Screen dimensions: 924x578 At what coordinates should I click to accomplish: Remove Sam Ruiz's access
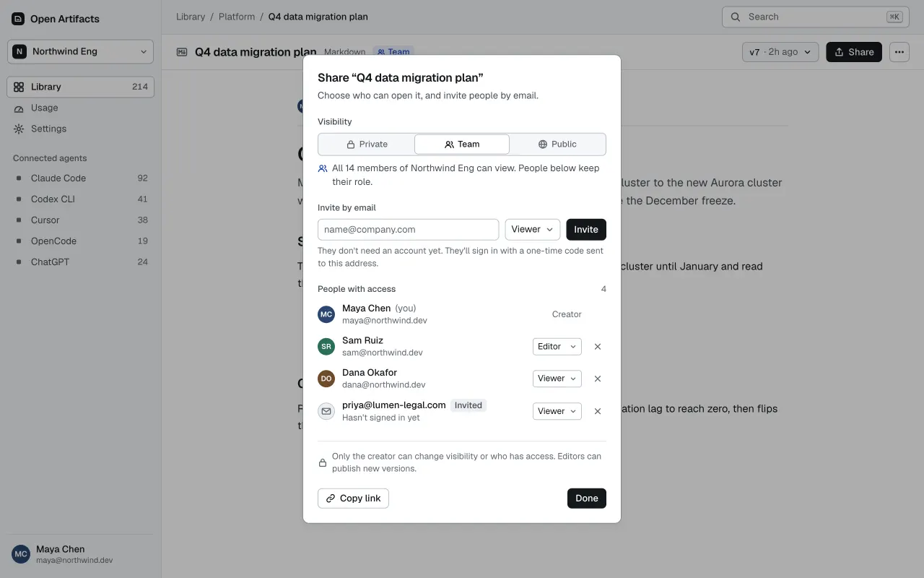coord(598,347)
